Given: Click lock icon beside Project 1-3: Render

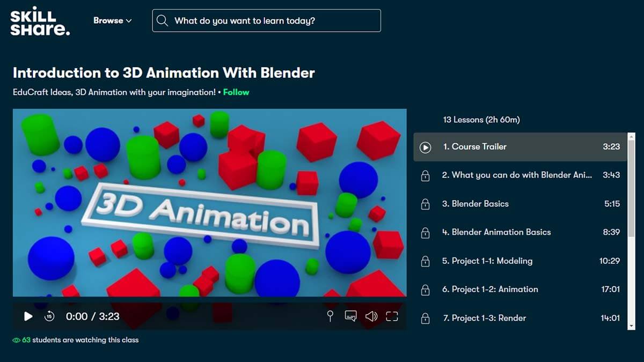Looking at the screenshot, I should point(425,319).
